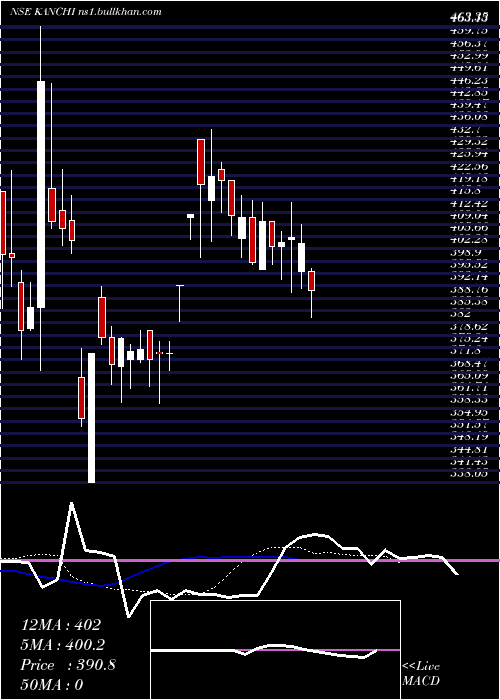500x700 pixels.
Task: Select the 392.14 price axis label
Action: click(x=468, y=277)
